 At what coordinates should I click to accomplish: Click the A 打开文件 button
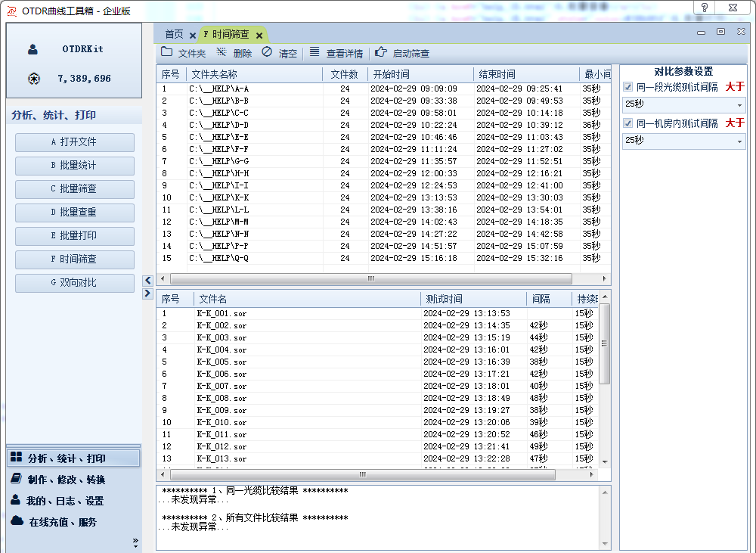[x=74, y=142]
